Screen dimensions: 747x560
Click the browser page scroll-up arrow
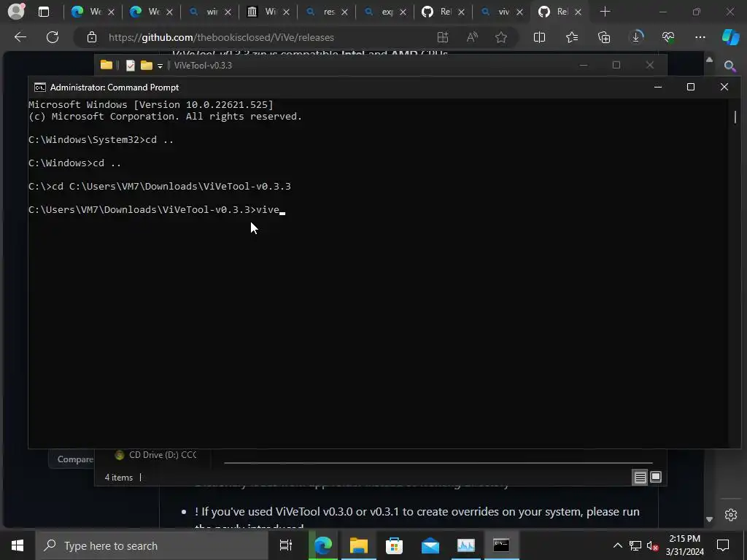coord(709,60)
